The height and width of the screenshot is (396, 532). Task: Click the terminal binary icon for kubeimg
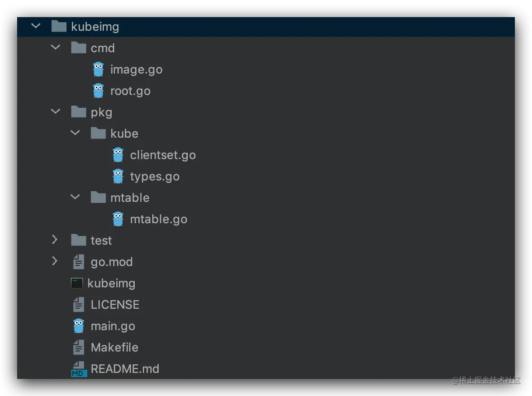(x=77, y=283)
